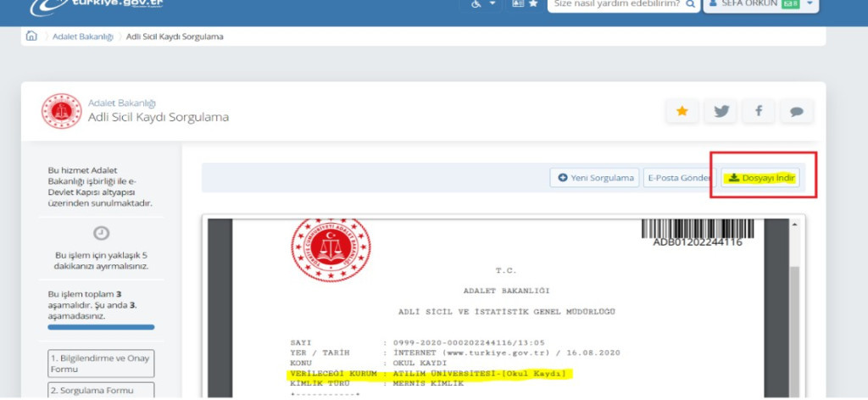This screenshot has height=400, width=868.
Task: Click the E-Posta Gönder button
Action: click(x=676, y=178)
